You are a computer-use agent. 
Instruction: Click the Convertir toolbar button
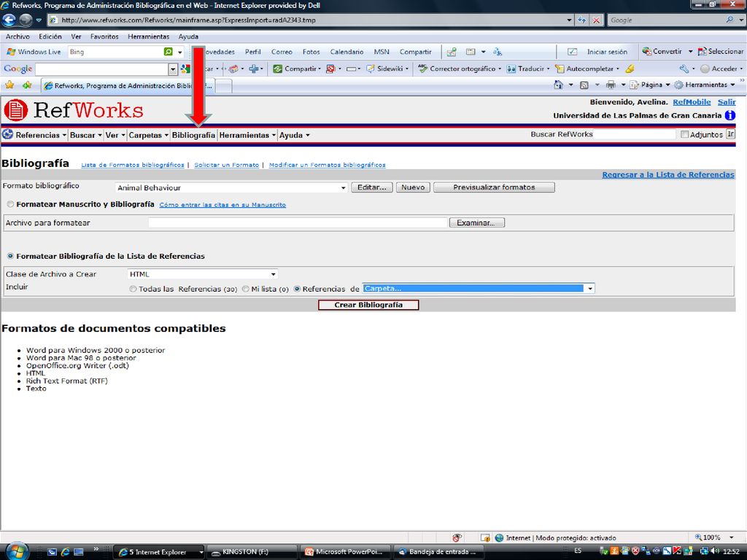coord(662,52)
